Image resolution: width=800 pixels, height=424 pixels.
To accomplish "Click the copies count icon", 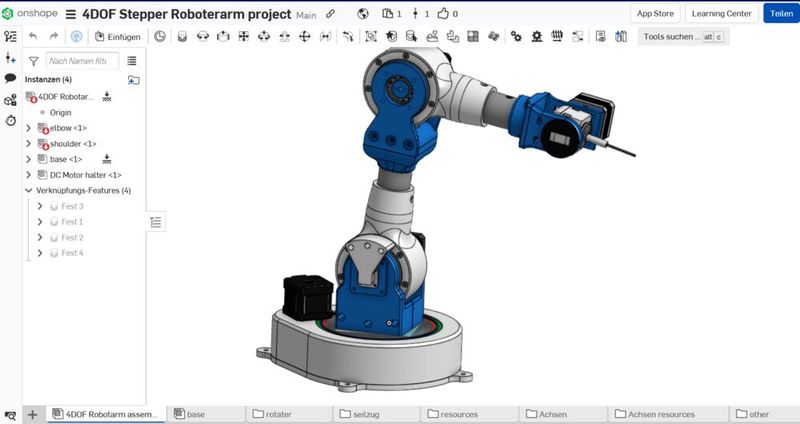I will coord(388,14).
